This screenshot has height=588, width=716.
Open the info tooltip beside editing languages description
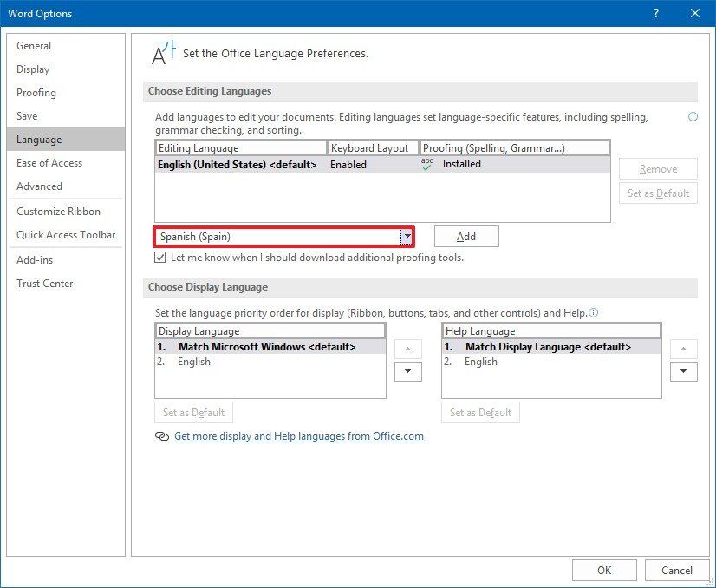click(693, 116)
